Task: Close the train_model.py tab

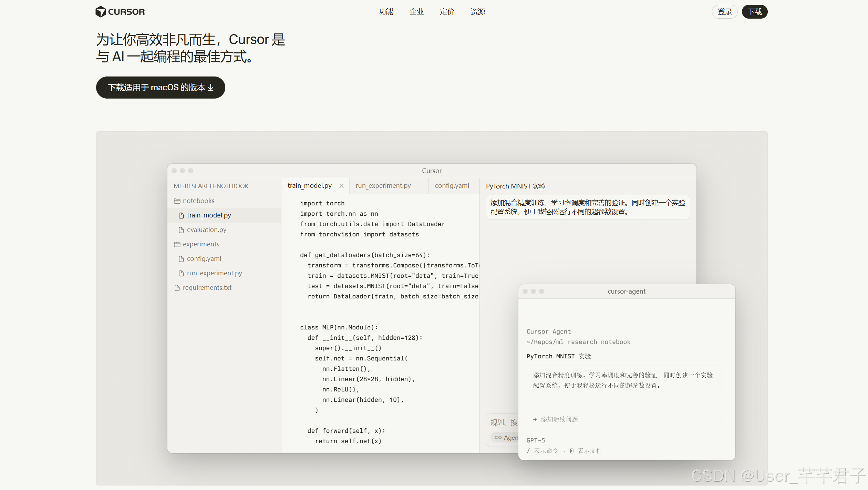Action: [x=341, y=186]
